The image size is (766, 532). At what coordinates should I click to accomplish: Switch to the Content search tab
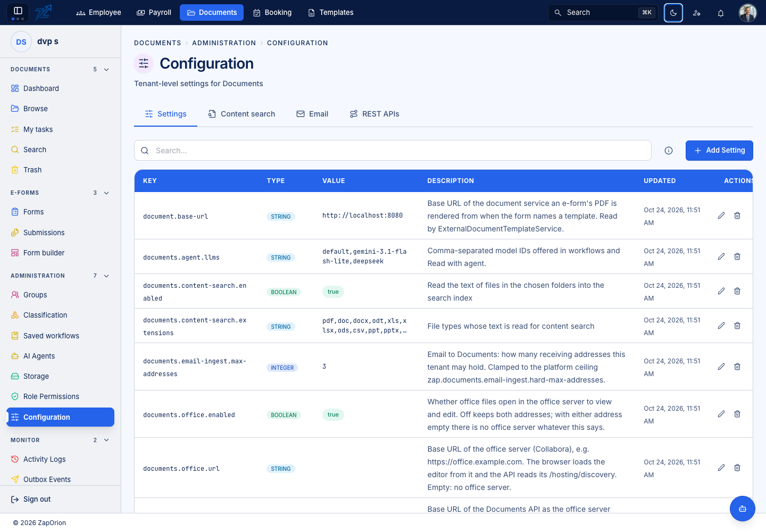pos(242,114)
